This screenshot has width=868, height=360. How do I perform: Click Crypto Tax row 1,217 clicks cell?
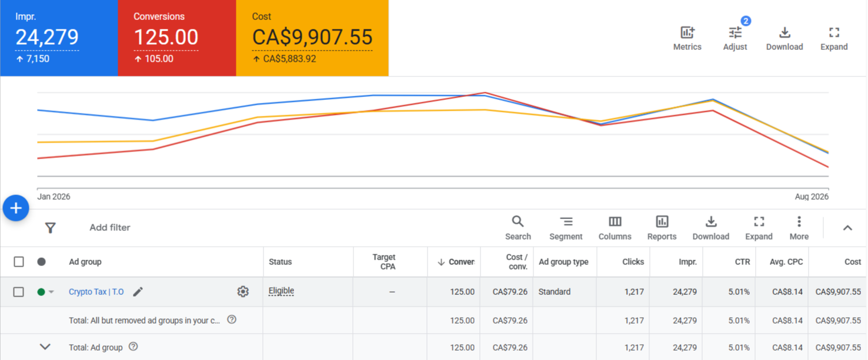[634, 292]
